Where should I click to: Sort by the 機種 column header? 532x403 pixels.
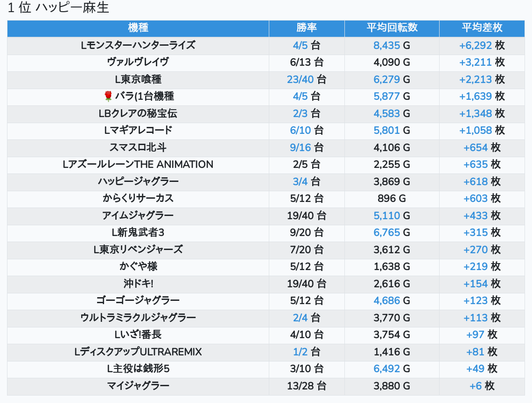click(x=138, y=28)
